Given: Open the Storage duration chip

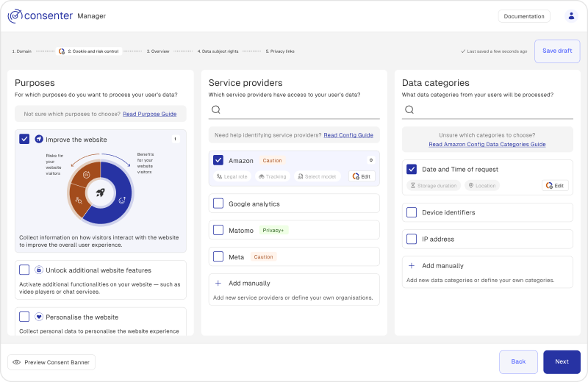Looking at the screenshot, I should [433, 186].
